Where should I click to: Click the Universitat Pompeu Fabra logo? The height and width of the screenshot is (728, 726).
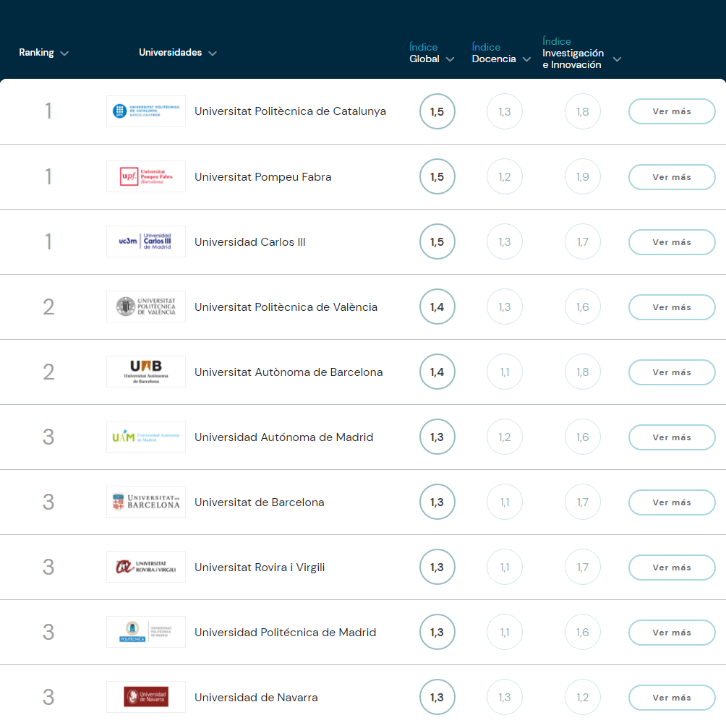tap(145, 176)
